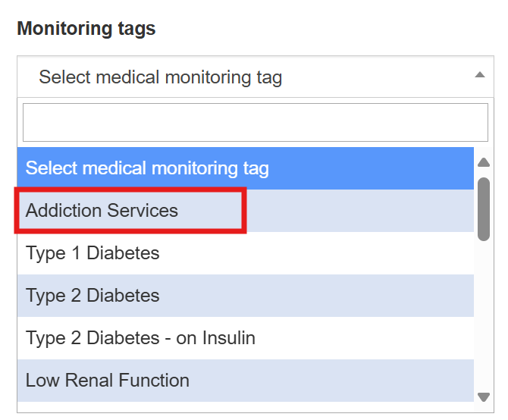Click the Monitoring tags heading

click(86, 29)
